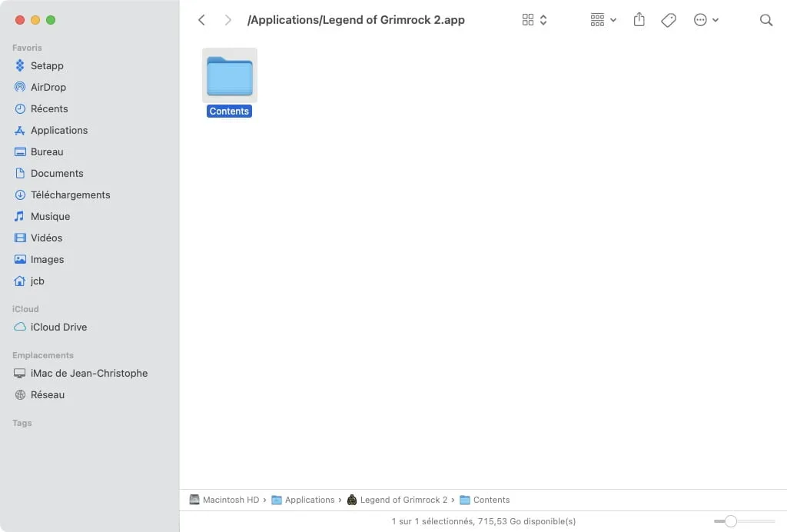Screen dimensions: 787x532
Task: Click the Tags toolbar icon
Action: pyautogui.click(x=669, y=20)
